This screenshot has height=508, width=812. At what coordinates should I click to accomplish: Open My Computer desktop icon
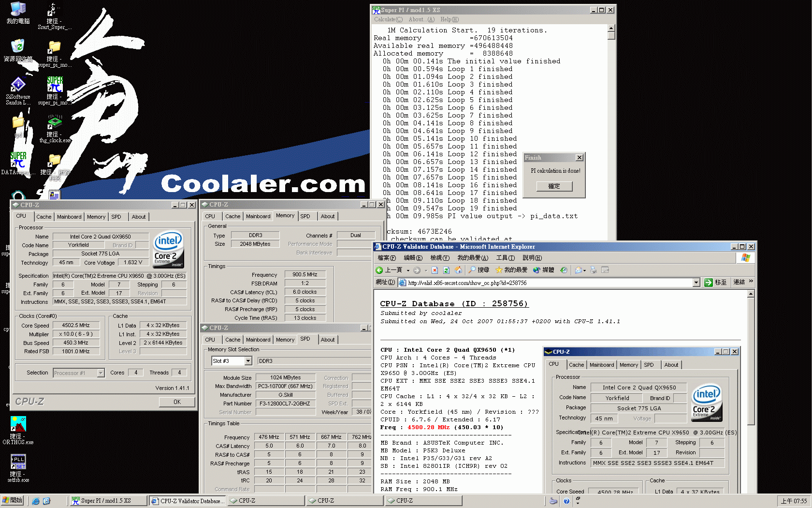pos(18,13)
